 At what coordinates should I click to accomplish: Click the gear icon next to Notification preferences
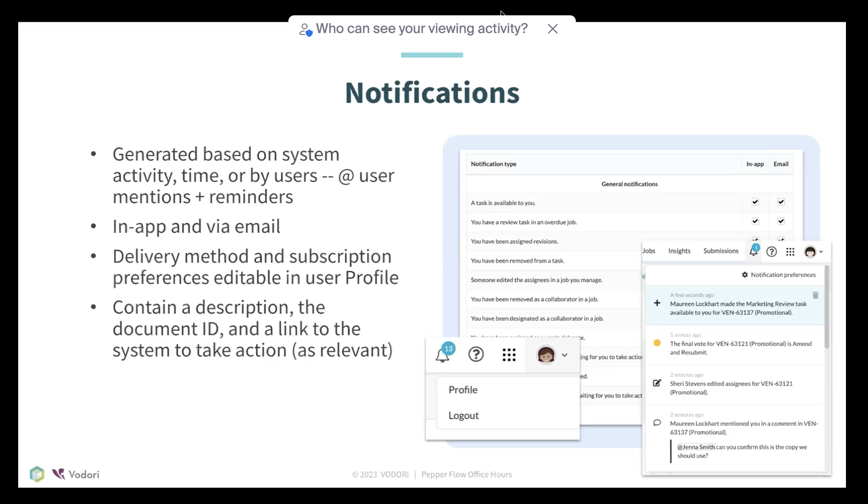click(744, 275)
